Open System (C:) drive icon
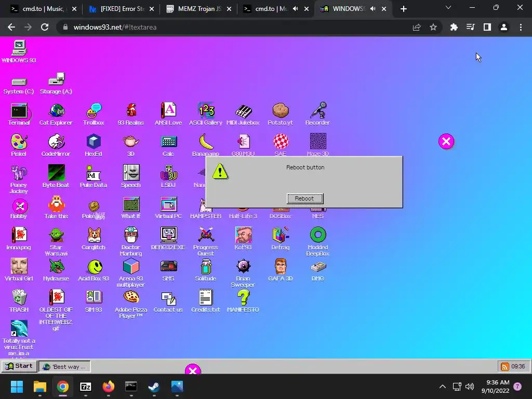 (19, 82)
